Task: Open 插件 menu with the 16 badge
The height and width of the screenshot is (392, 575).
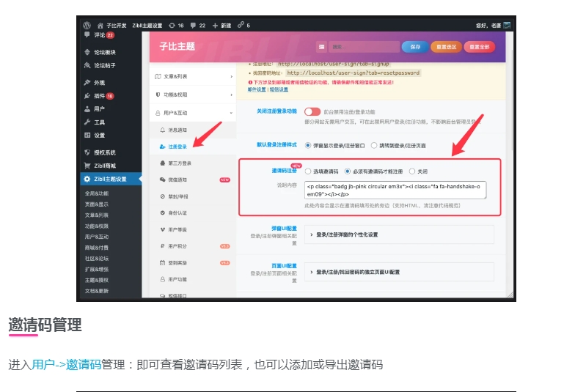Action: (99, 95)
